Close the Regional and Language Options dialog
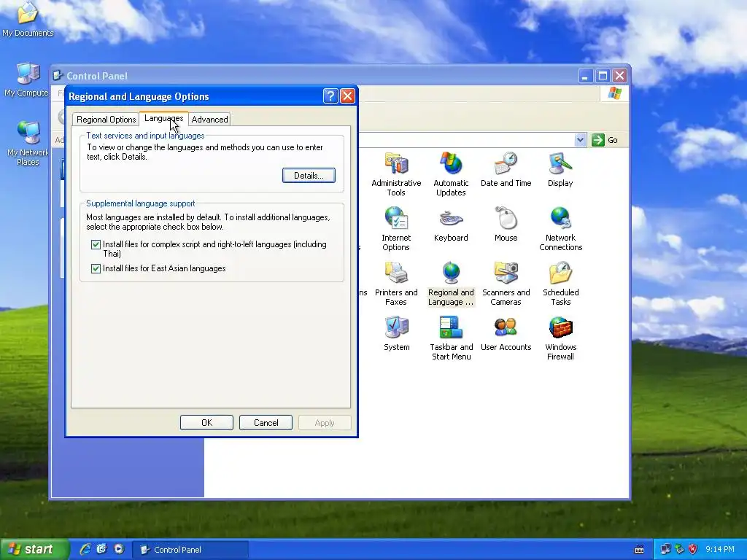Viewport: 747px width, 560px height. pyautogui.click(x=348, y=96)
